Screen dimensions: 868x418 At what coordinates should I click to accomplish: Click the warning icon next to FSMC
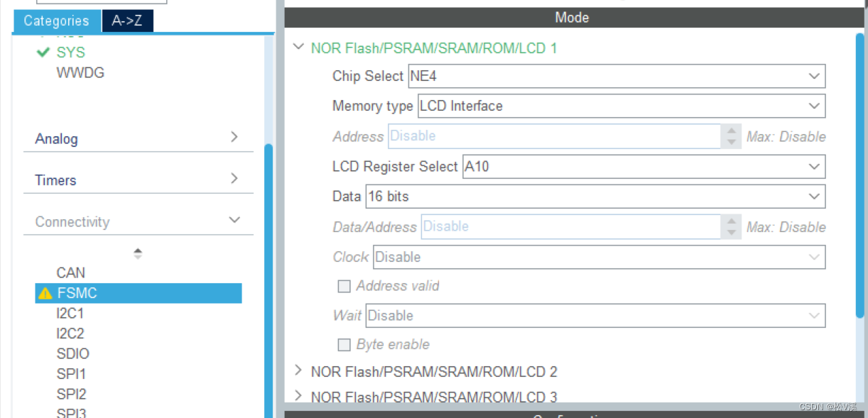[44, 292]
